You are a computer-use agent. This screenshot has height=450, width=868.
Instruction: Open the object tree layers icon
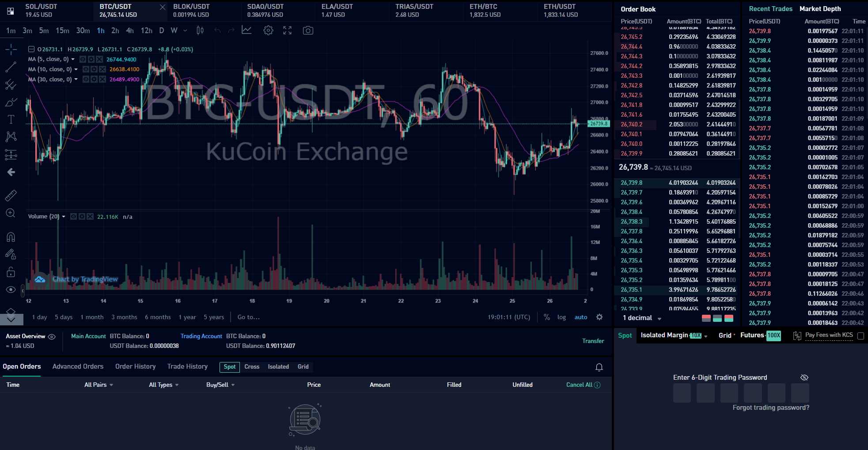tap(11, 312)
